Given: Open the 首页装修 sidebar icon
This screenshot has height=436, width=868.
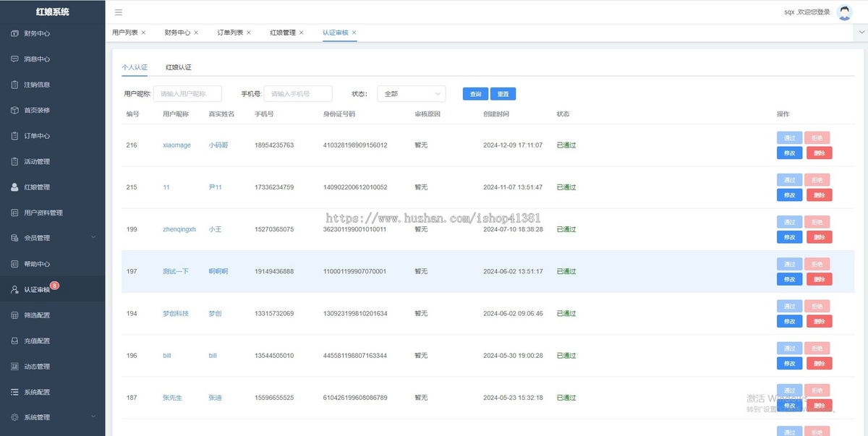Looking at the screenshot, I should pyautogui.click(x=14, y=111).
